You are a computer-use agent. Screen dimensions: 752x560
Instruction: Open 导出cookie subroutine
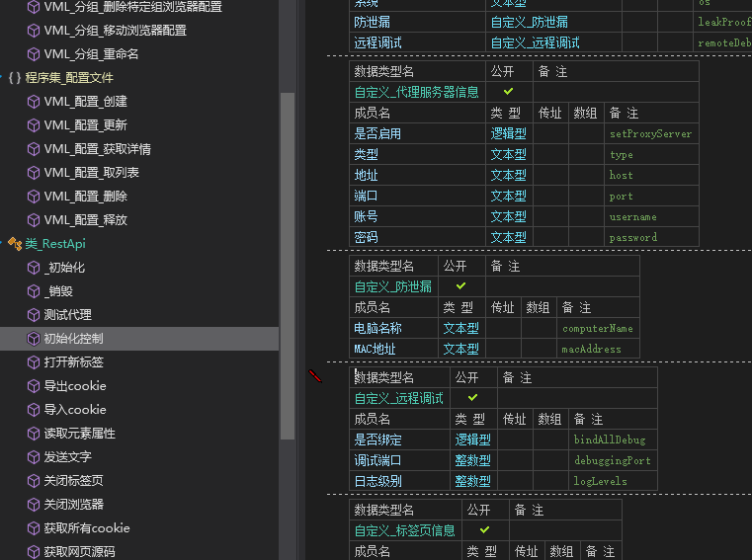[75, 386]
